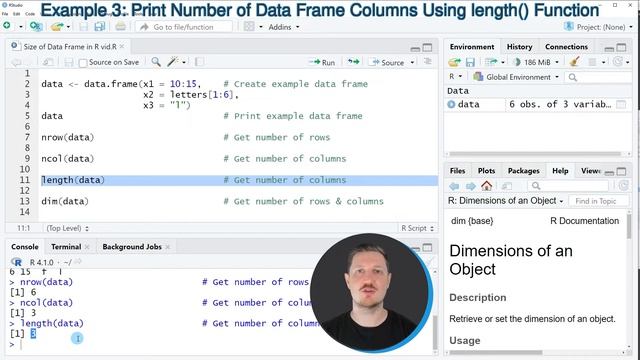Print the current file icon
Screen dimensions: 640x360
click(120, 27)
